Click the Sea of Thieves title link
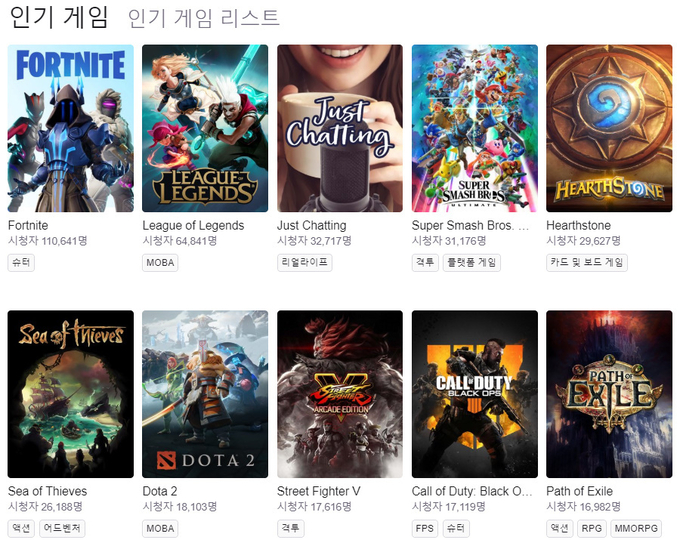This screenshot has width=680, height=540. 48,491
